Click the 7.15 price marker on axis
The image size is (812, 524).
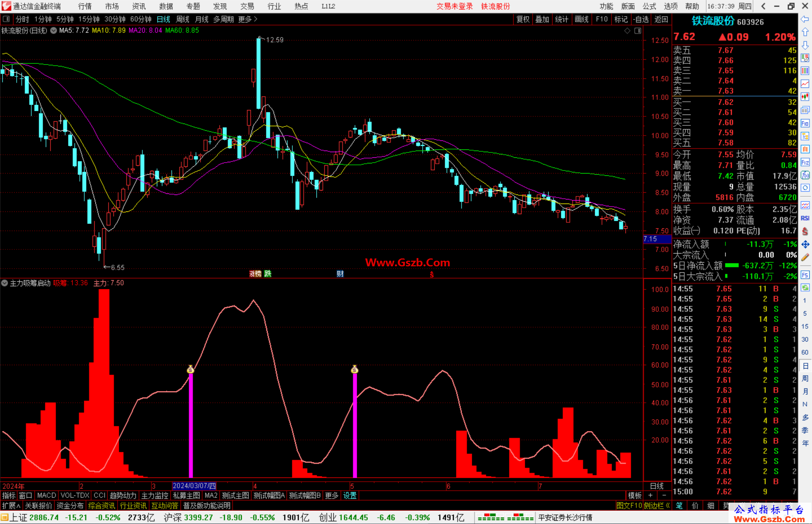(x=657, y=239)
